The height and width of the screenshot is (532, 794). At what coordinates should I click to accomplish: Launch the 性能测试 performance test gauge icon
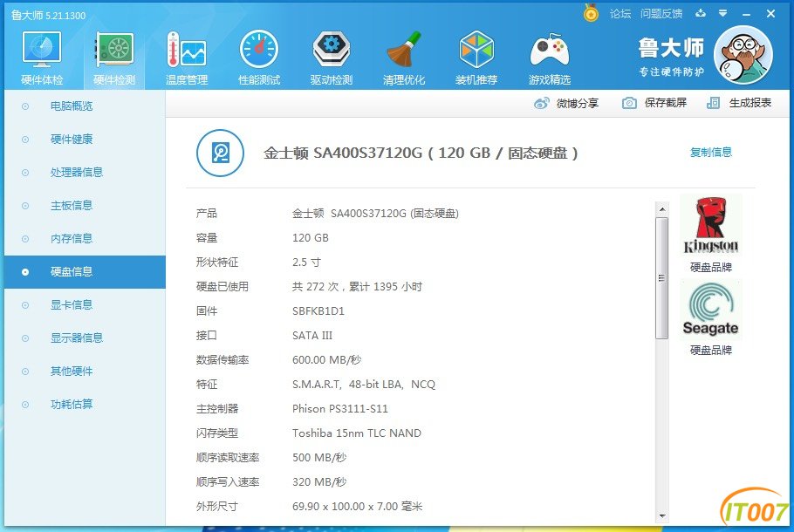point(259,49)
